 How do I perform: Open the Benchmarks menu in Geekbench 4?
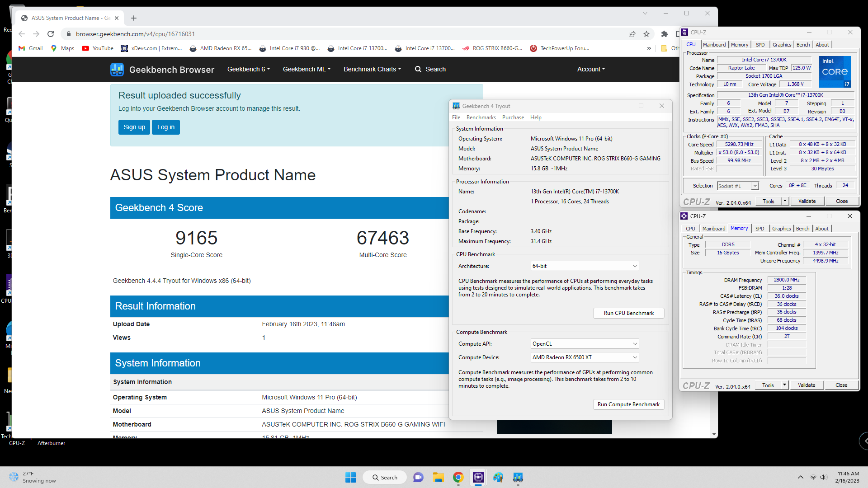click(481, 117)
